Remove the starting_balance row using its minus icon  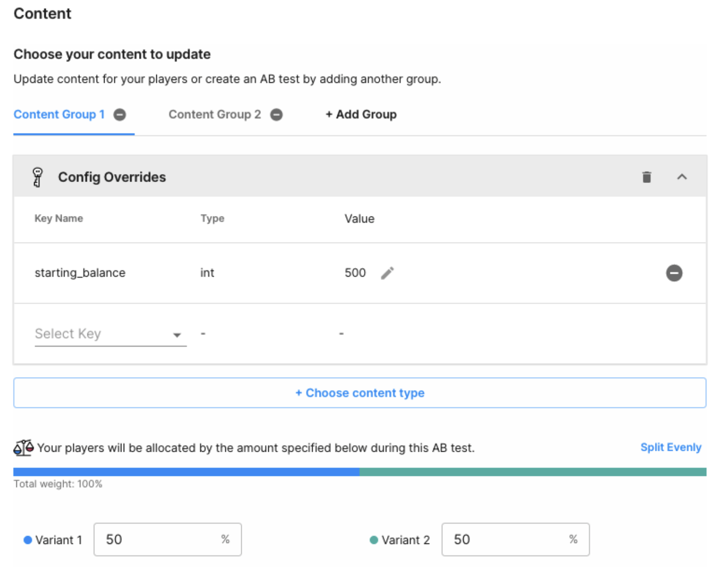point(674,273)
